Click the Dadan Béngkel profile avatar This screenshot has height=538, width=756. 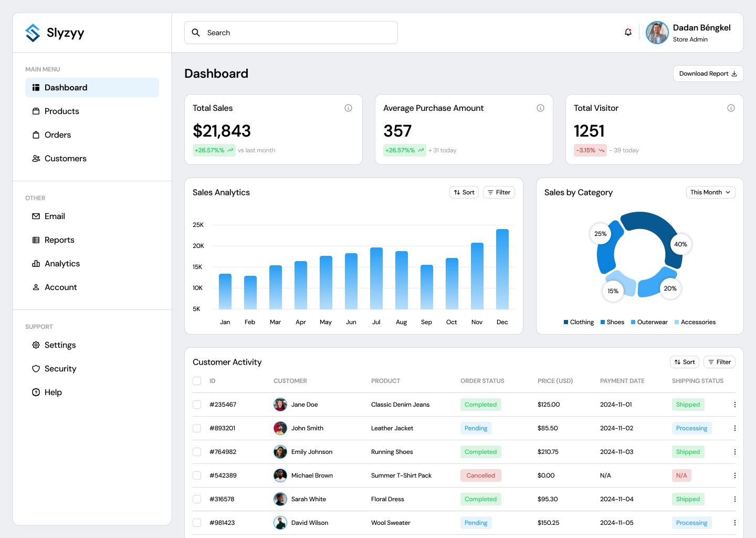point(657,33)
